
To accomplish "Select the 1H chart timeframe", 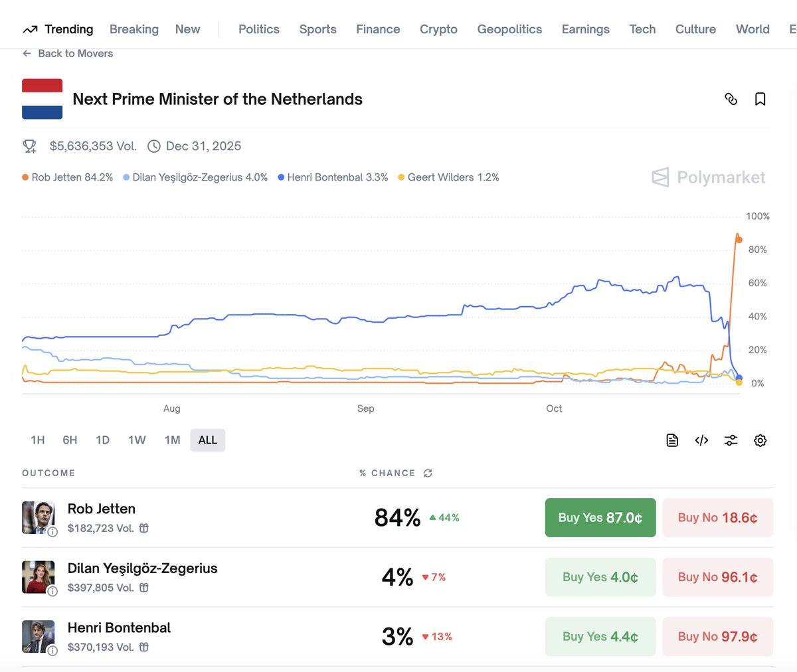I will click(37, 440).
